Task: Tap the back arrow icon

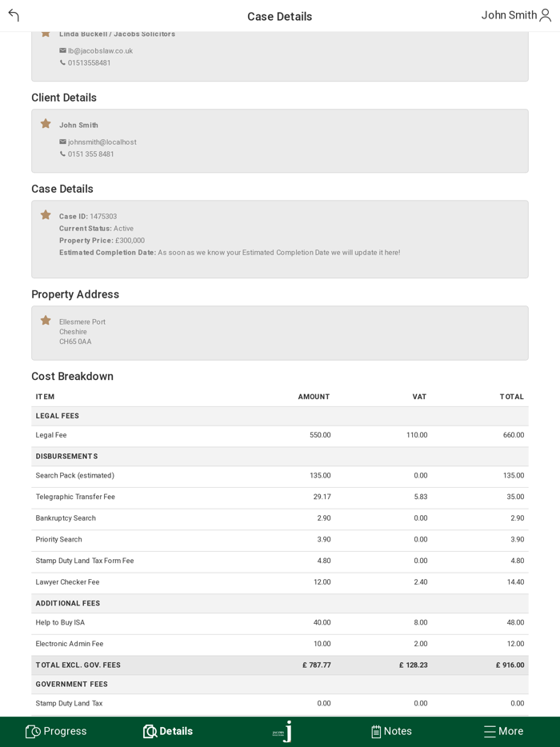Action: point(14,15)
